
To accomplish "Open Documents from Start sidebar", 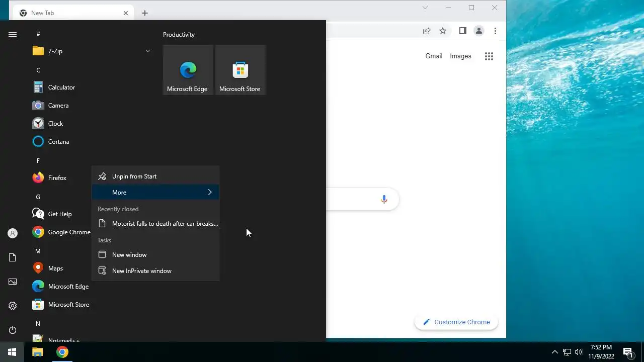I will click(13, 257).
